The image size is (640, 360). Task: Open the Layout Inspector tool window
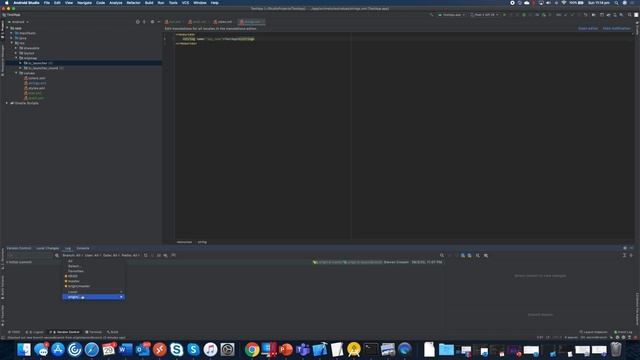pyautogui.click(x=593, y=332)
